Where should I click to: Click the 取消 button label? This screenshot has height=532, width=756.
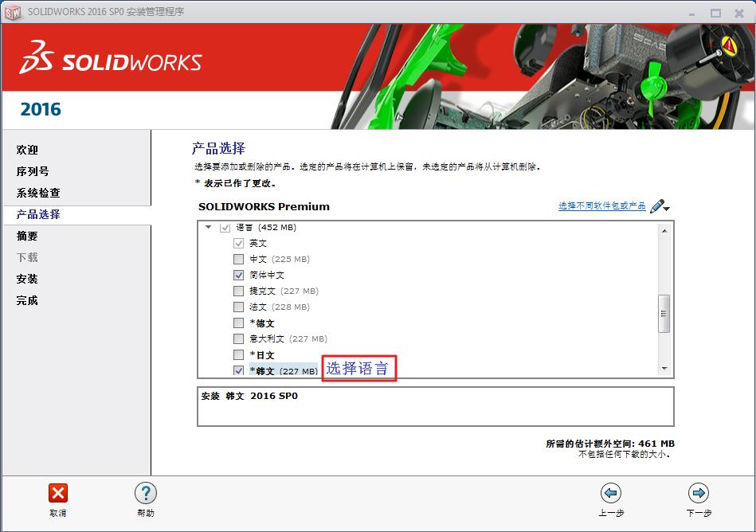point(58,513)
